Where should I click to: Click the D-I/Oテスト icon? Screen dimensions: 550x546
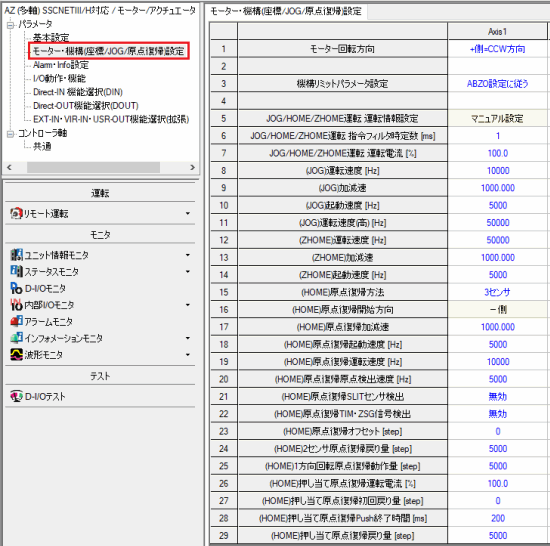point(16,396)
